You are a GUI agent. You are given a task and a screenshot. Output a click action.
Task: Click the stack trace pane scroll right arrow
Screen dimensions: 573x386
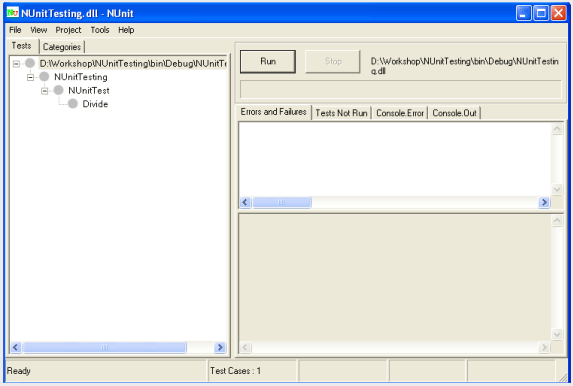pos(544,347)
